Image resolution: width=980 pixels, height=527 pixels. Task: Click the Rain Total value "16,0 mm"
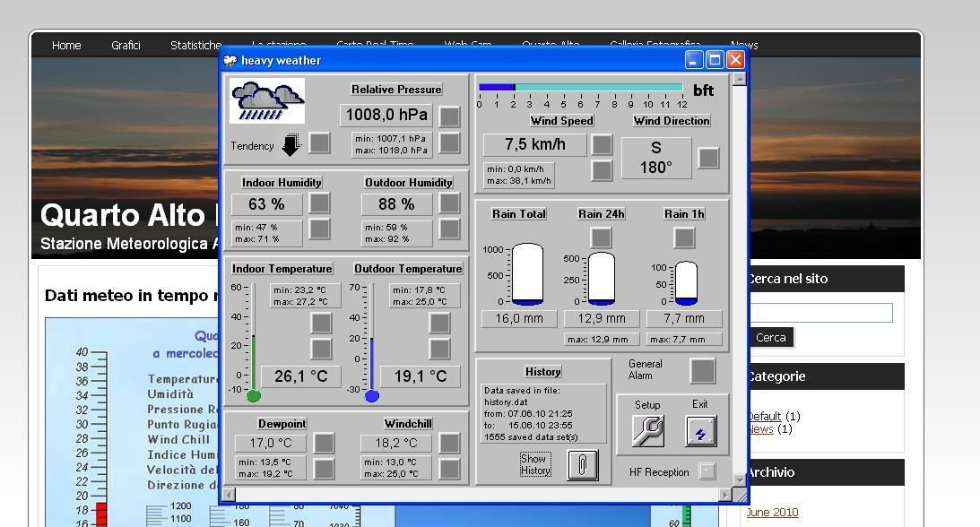[x=519, y=318]
